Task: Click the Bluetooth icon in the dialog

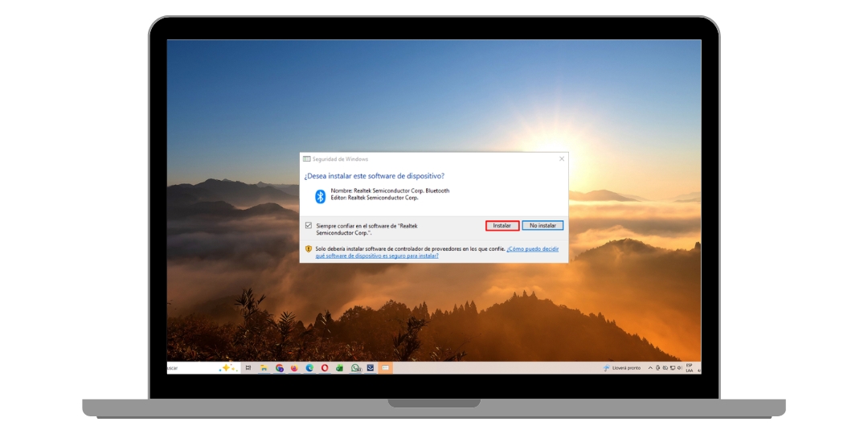Action: (320, 196)
